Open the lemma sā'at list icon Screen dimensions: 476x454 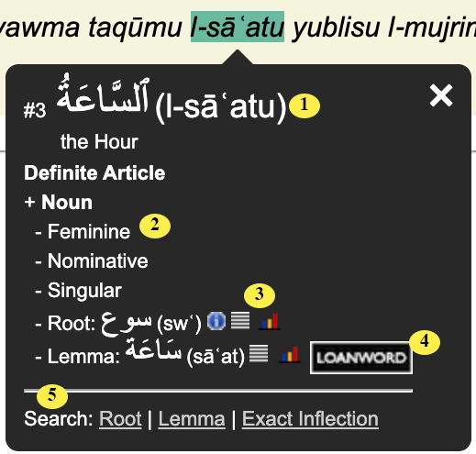click(x=259, y=353)
